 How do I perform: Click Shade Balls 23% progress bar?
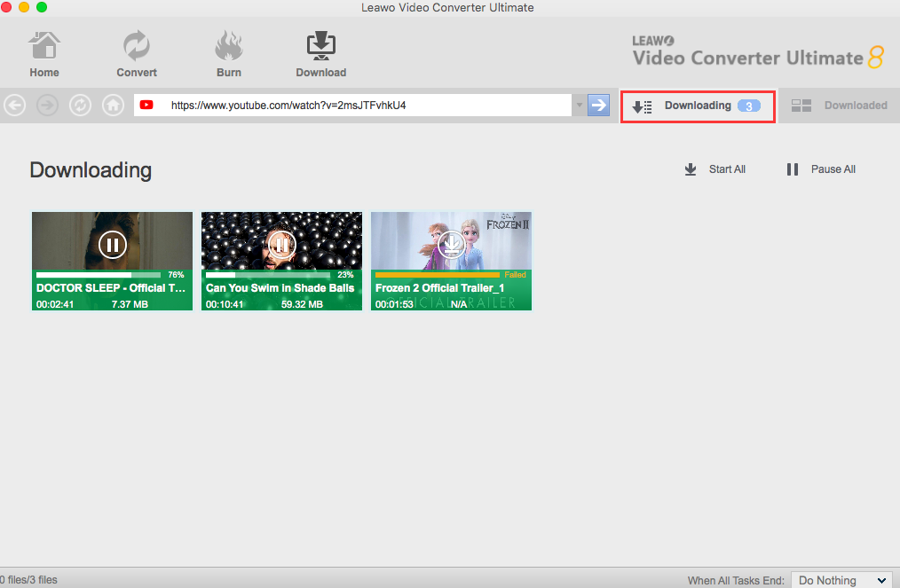pyautogui.click(x=268, y=275)
